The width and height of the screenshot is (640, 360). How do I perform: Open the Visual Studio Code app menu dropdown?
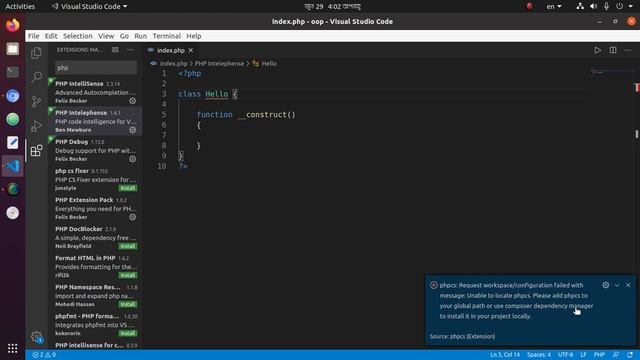coord(89,7)
